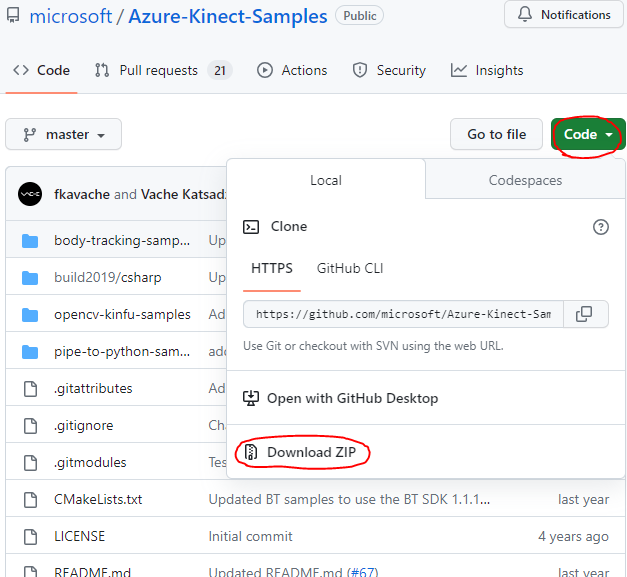Click Open with GitHub Desktop

tap(352, 398)
